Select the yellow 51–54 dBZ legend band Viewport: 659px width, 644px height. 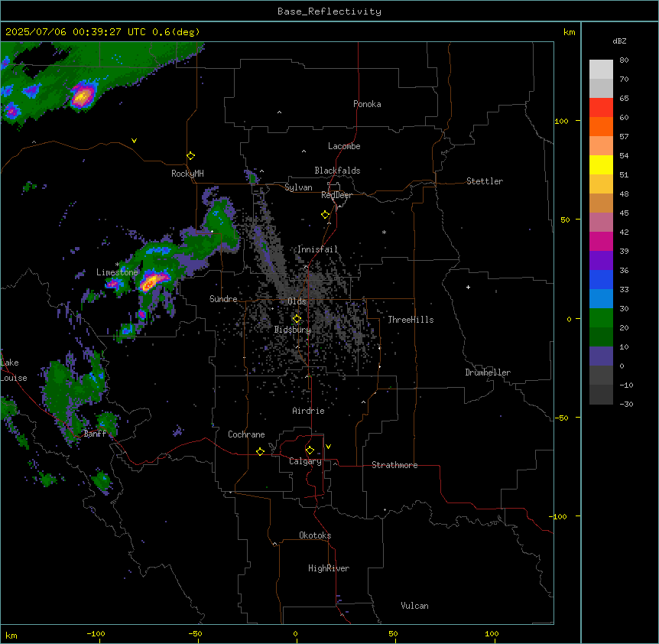[x=601, y=165]
